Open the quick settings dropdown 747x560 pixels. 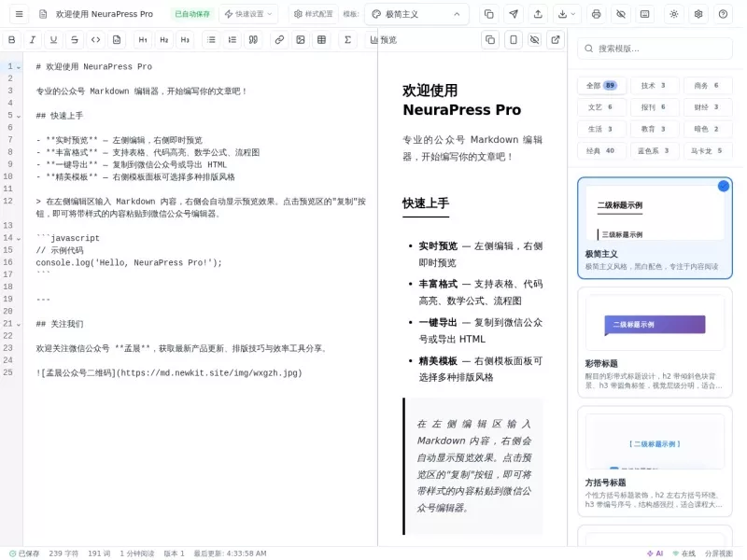pos(248,14)
